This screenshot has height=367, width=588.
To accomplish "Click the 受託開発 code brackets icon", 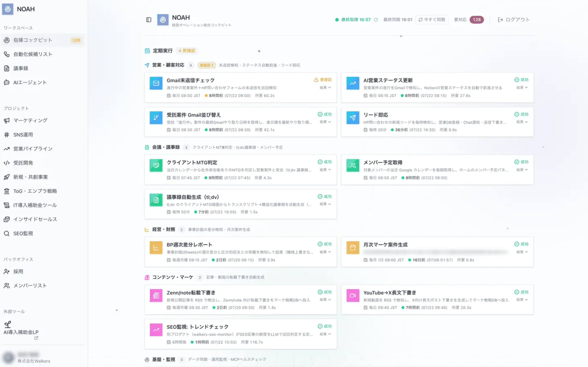I will (6, 163).
